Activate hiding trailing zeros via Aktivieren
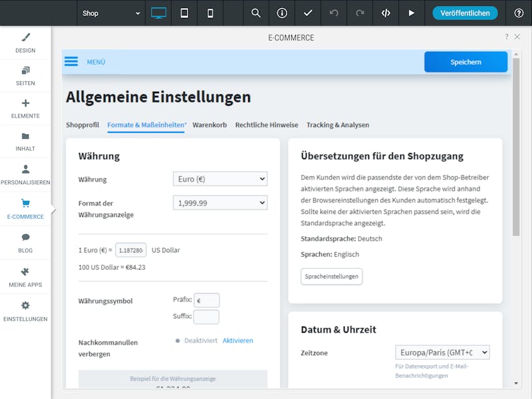Image resolution: width=532 pixels, height=399 pixels. point(237,340)
